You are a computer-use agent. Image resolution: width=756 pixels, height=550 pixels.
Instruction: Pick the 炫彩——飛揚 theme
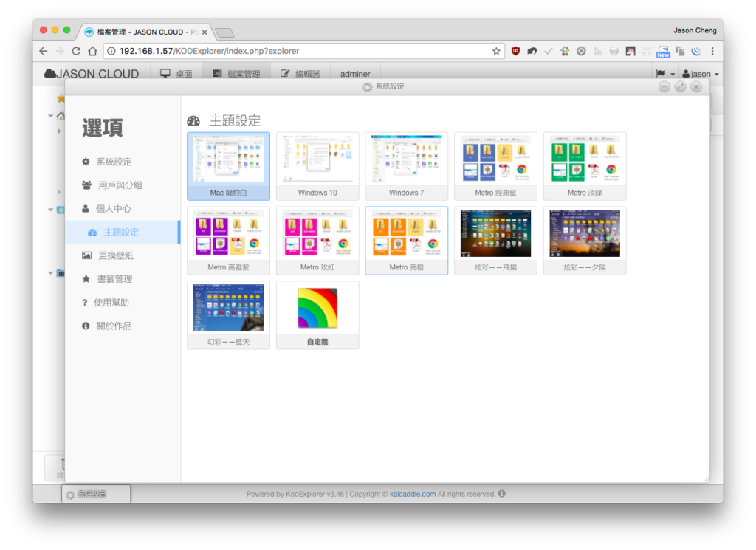point(495,241)
